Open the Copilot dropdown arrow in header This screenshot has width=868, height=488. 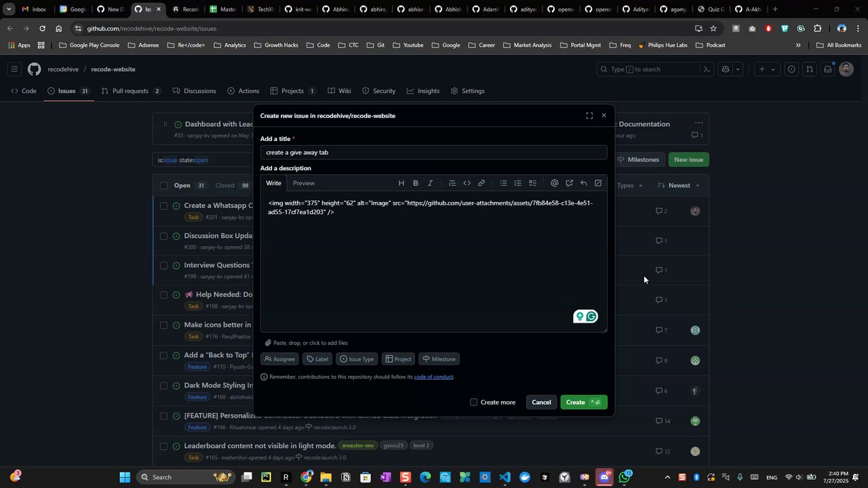738,69
